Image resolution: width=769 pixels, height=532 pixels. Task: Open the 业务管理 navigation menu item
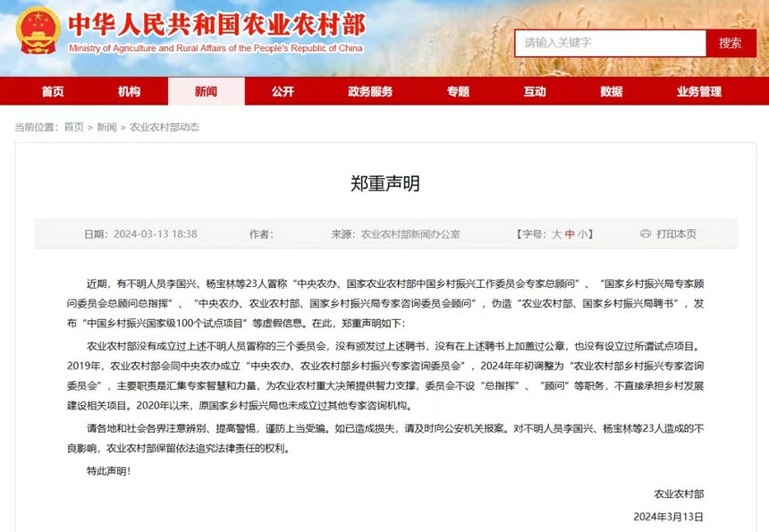(x=699, y=91)
